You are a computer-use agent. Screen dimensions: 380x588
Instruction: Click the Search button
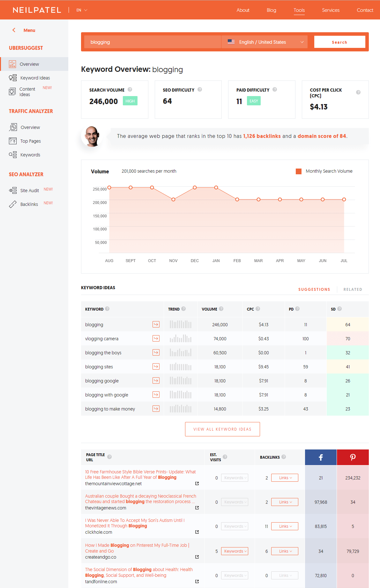(339, 42)
